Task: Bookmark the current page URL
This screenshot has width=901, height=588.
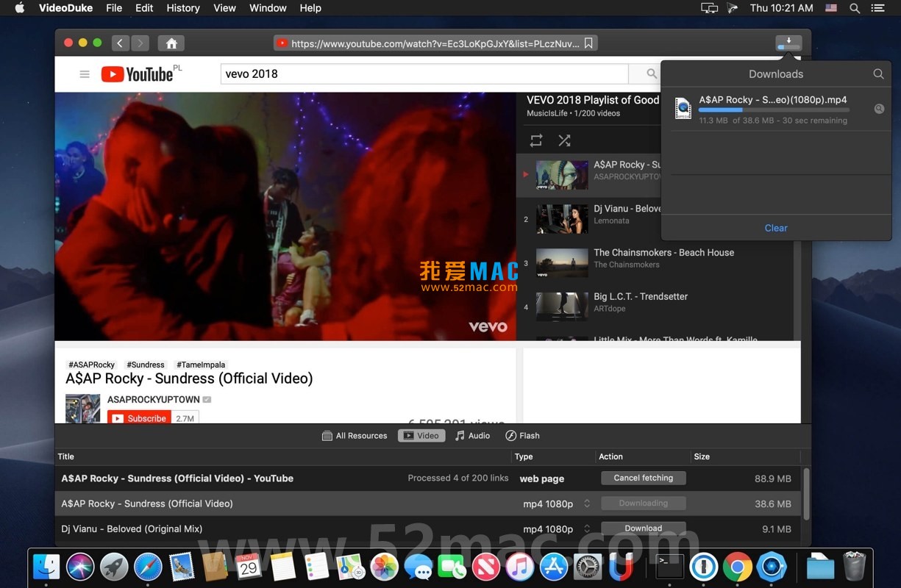Action: point(588,43)
